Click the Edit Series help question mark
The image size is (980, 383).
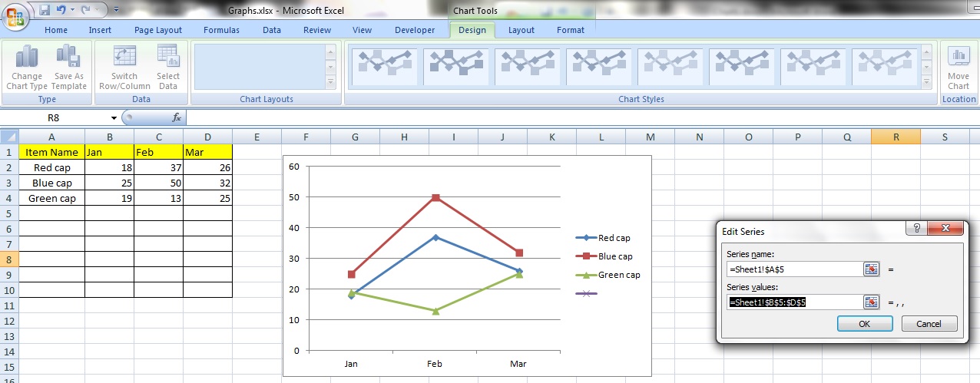click(914, 229)
